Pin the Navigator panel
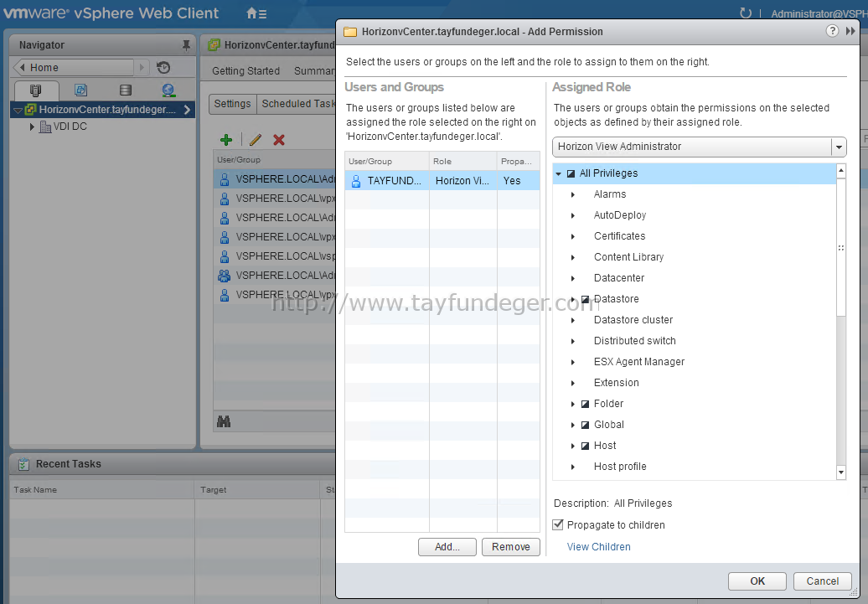Viewport: 868px width, 604px height. click(186, 45)
